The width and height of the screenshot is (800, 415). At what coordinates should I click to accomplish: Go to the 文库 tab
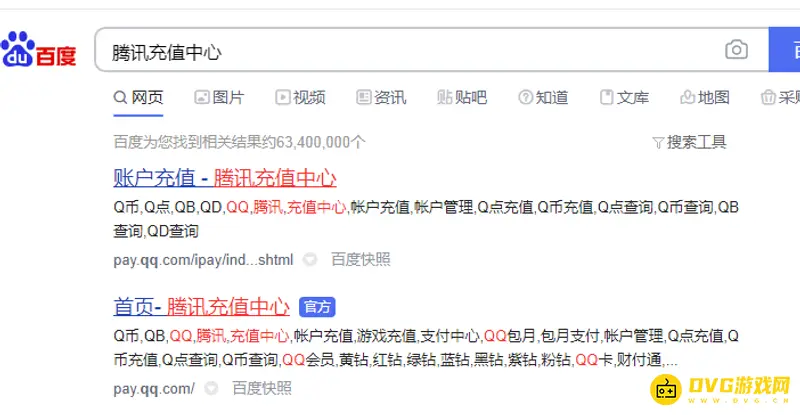[x=624, y=97]
